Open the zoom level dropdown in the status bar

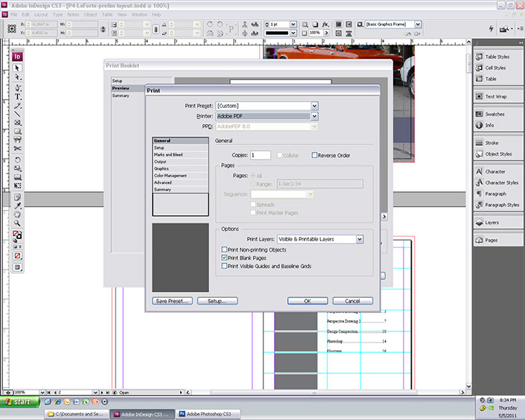pos(42,392)
